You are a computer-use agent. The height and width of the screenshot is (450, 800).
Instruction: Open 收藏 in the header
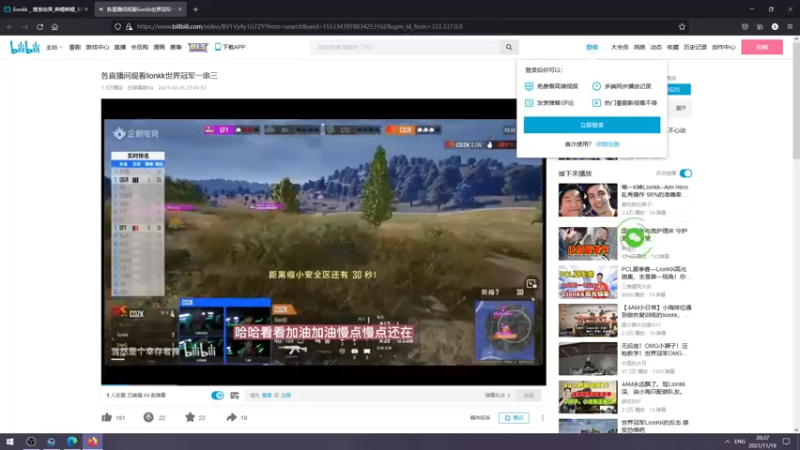pyautogui.click(x=673, y=47)
